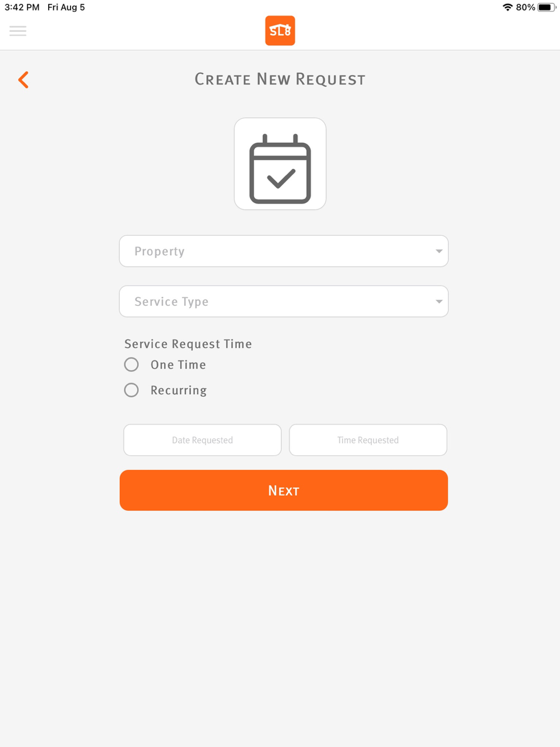The height and width of the screenshot is (747, 560).
Task: Select the One Time radio button
Action: (132, 365)
